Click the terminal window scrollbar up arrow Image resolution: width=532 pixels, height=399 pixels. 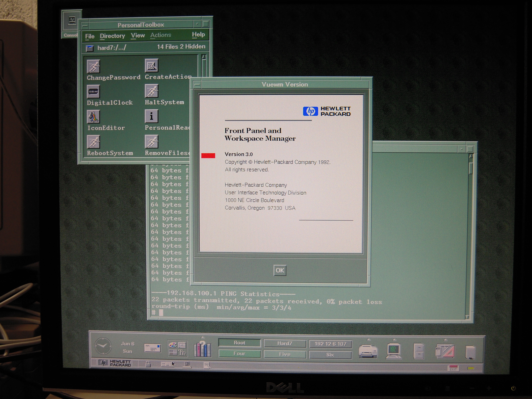coord(471,156)
